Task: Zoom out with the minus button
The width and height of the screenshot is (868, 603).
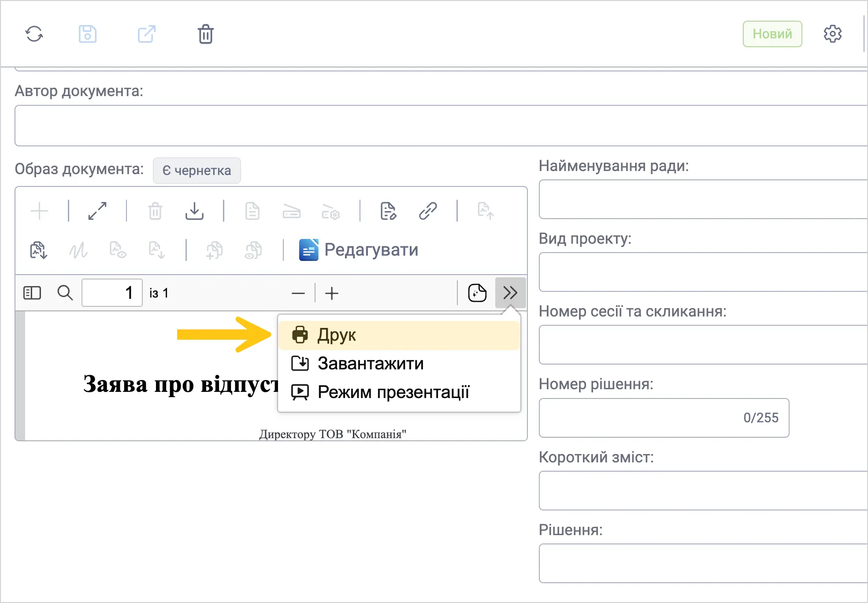Action: pos(298,293)
